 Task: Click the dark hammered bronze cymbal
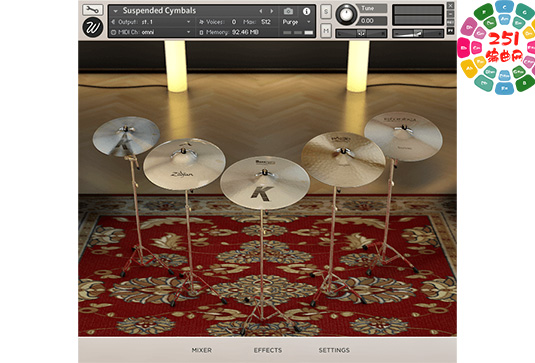tap(343, 159)
